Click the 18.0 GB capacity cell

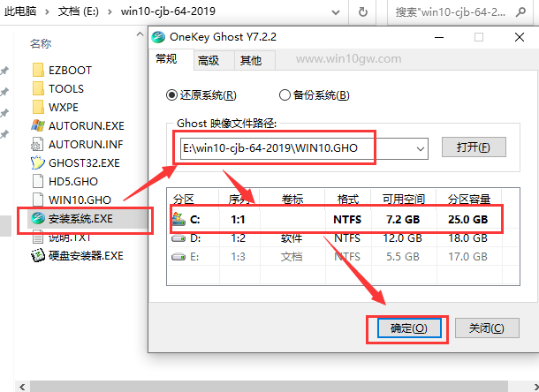[467, 238]
